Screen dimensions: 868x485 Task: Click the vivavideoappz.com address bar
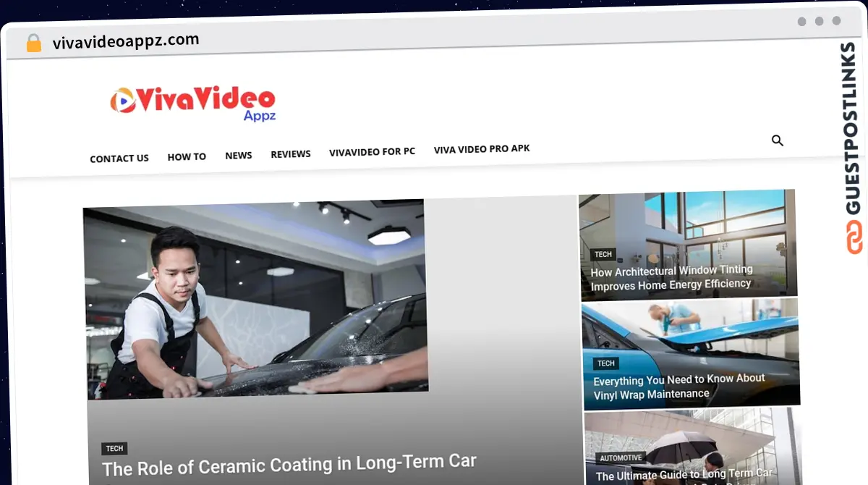[x=126, y=41]
